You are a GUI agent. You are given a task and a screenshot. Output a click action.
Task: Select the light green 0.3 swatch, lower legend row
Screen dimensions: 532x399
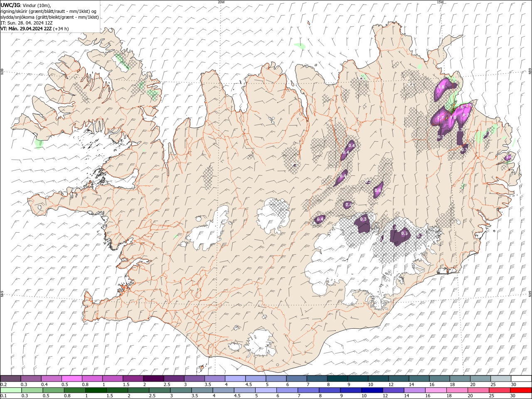(x=32, y=390)
